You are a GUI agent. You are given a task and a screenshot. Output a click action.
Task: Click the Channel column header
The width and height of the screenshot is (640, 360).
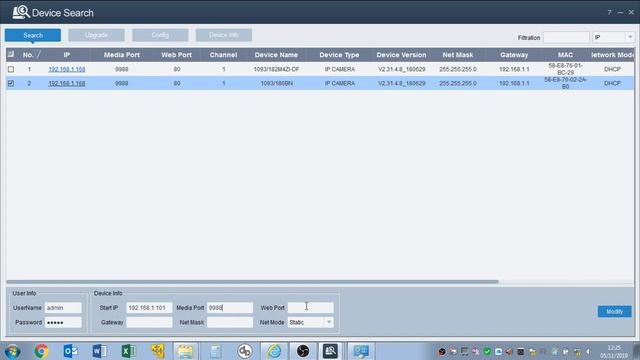223,55
